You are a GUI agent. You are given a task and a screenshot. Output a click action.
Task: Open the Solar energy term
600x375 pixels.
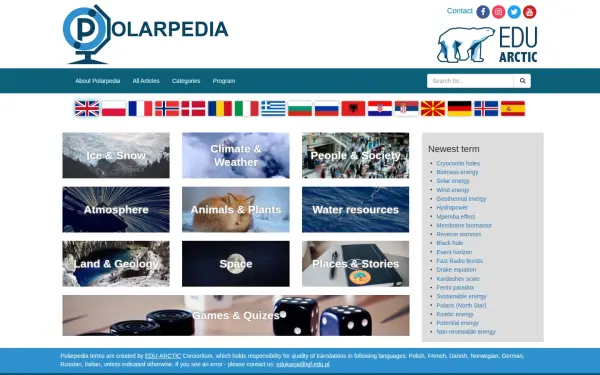click(453, 181)
